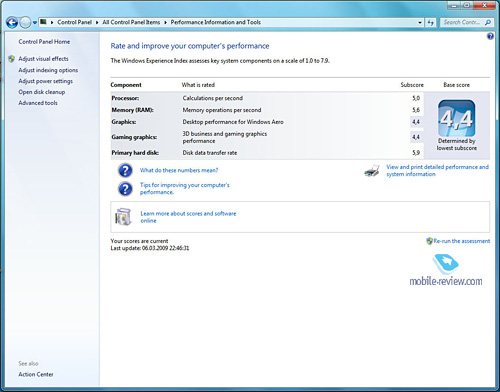Click question icon next to Tips for improving

tap(125, 189)
